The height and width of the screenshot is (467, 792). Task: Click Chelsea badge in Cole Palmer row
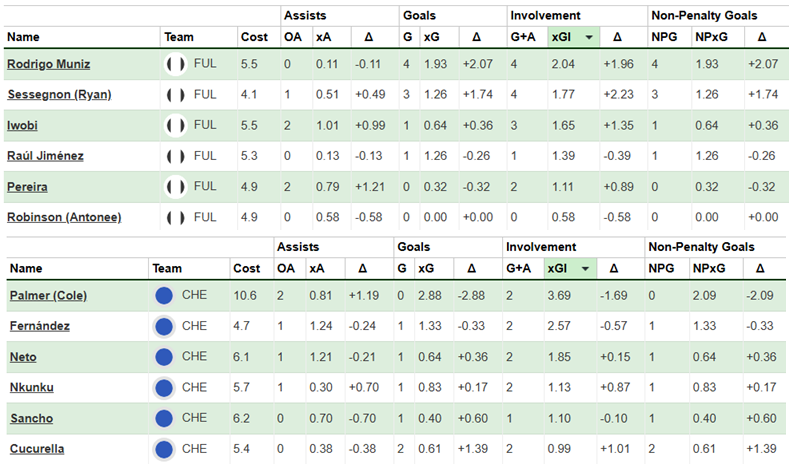(x=164, y=295)
